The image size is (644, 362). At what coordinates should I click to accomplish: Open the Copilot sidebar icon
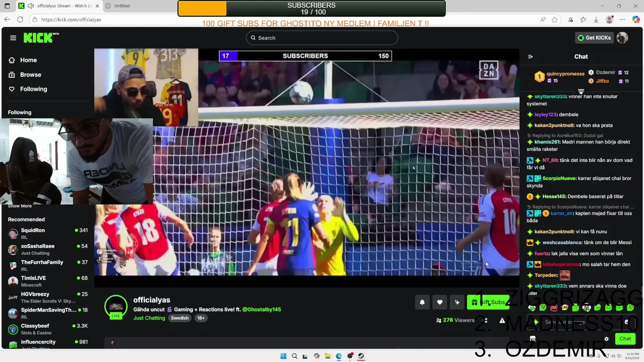[636, 20]
